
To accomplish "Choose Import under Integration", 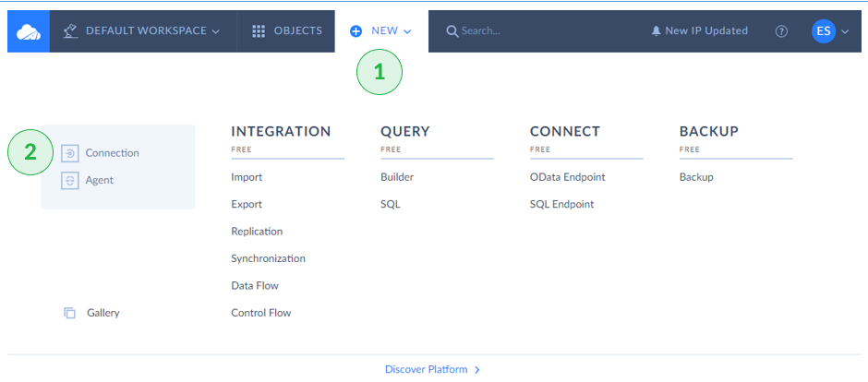I will [247, 177].
